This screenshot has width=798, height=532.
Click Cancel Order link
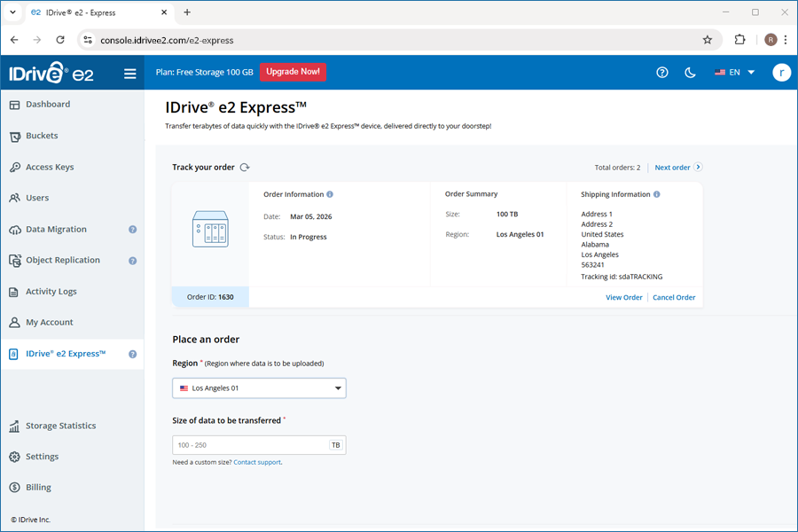point(674,297)
